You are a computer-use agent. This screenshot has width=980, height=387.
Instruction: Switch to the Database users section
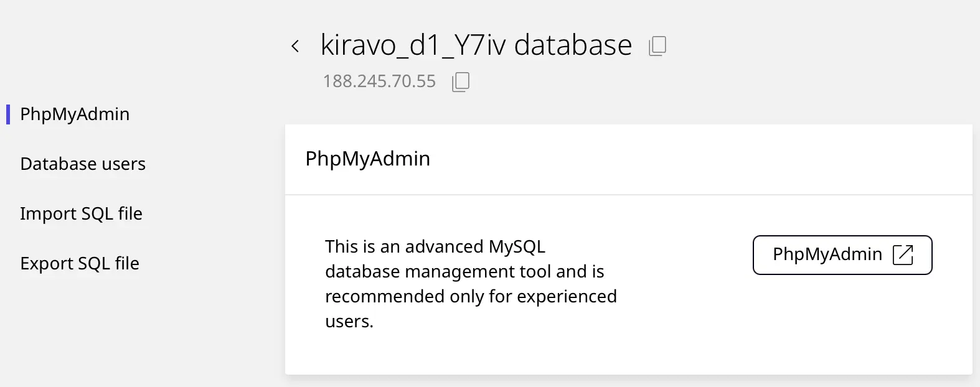tap(83, 164)
